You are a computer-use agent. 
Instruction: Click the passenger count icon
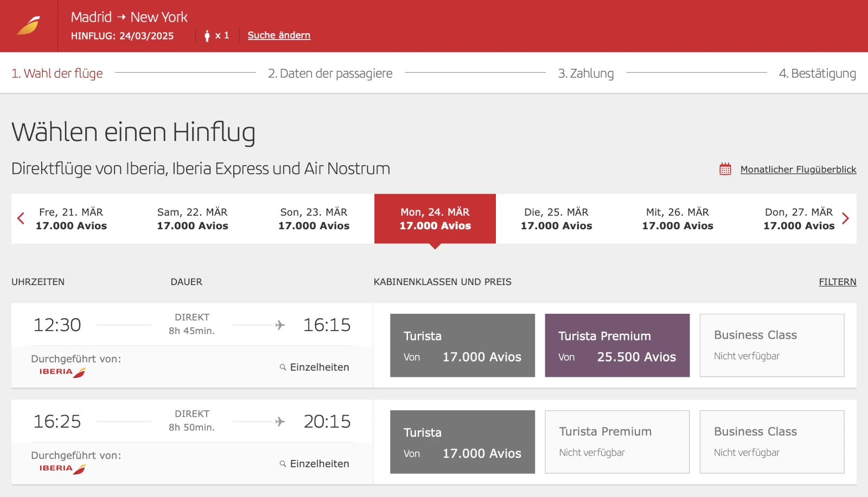click(x=207, y=36)
